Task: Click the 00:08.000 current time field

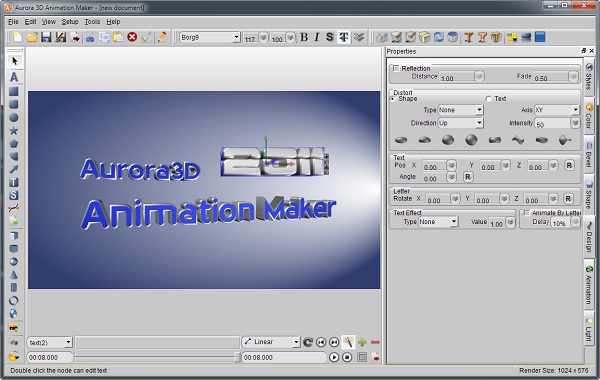Action: 49,357
